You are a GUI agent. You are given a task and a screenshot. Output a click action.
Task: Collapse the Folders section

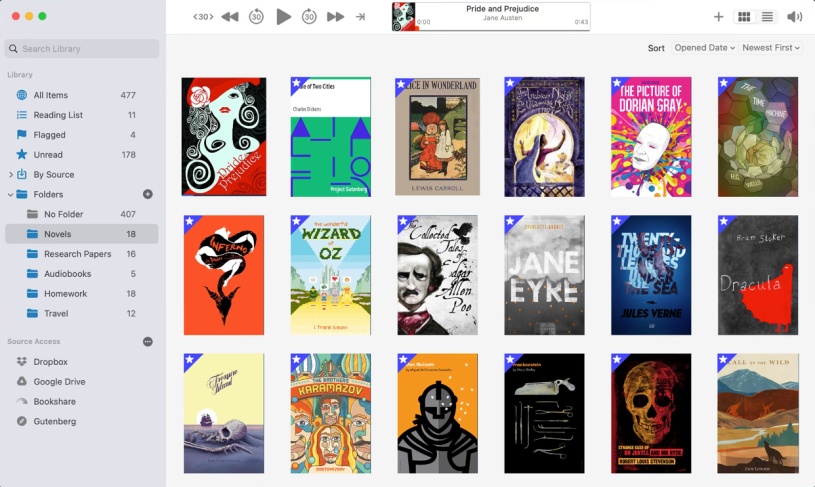click(10, 194)
